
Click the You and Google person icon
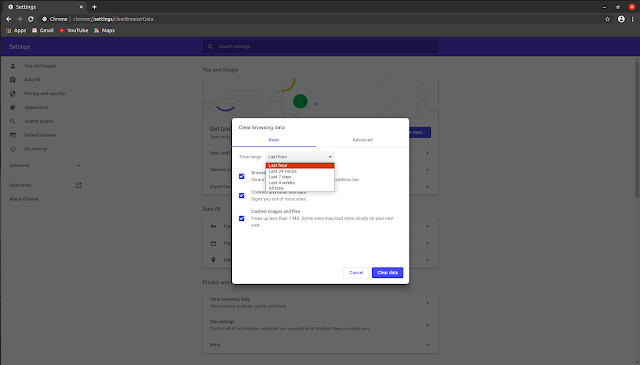point(13,66)
